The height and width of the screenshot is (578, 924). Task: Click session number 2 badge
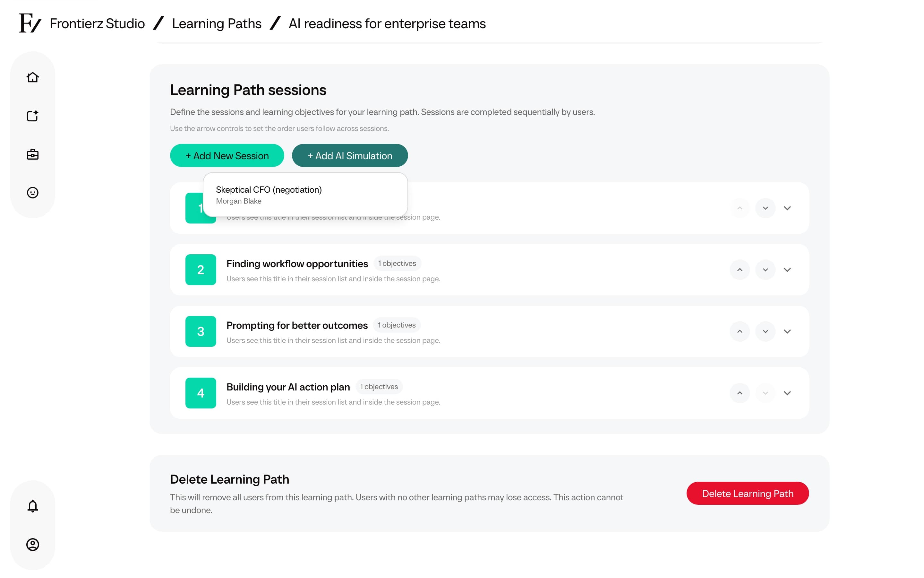pyautogui.click(x=201, y=270)
